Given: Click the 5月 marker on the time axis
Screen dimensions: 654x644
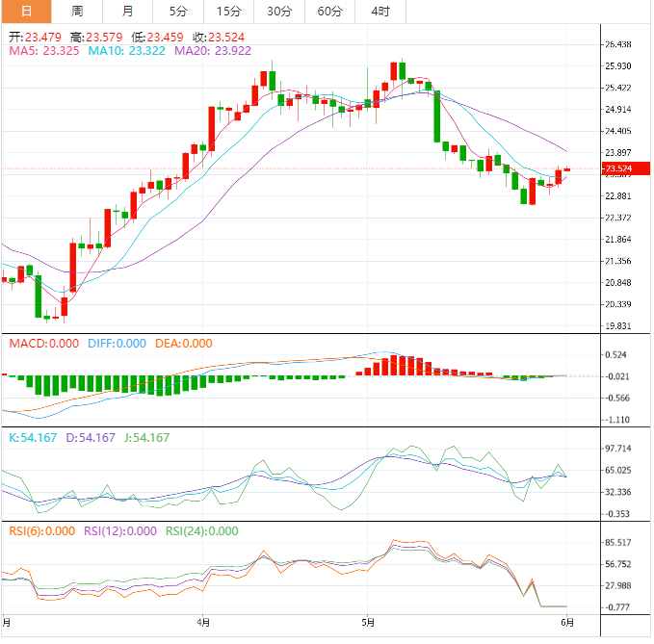Looking at the screenshot, I should (367, 623).
